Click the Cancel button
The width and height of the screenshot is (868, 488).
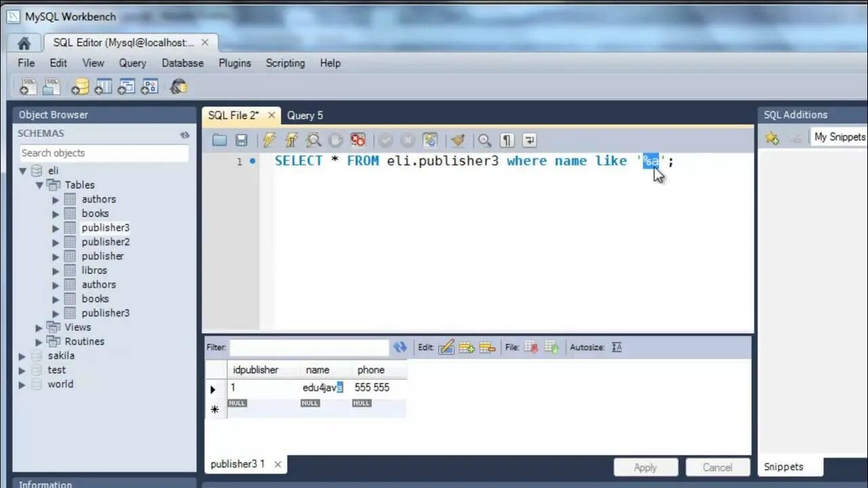717,468
